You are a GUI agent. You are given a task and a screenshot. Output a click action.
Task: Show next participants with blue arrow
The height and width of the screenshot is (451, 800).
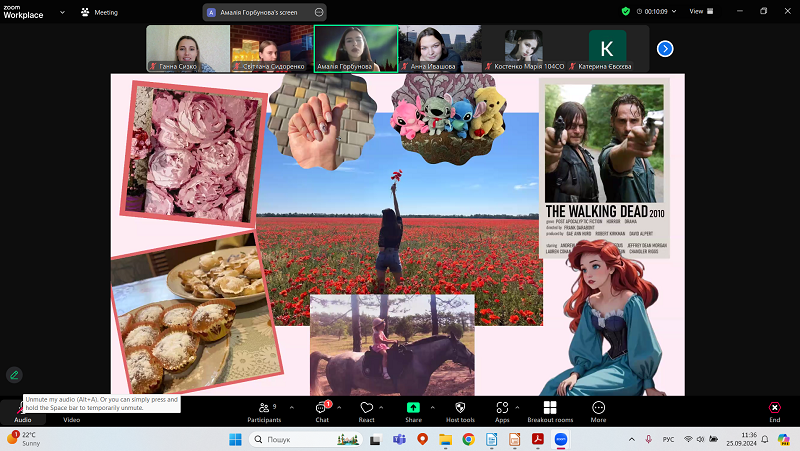pyautogui.click(x=665, y=49)
